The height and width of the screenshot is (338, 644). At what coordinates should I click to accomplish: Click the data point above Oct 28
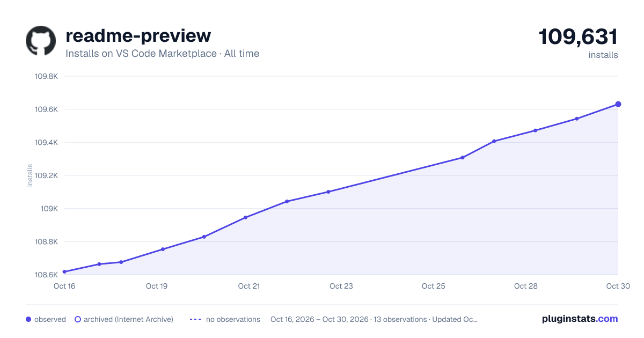click(536, 130)
